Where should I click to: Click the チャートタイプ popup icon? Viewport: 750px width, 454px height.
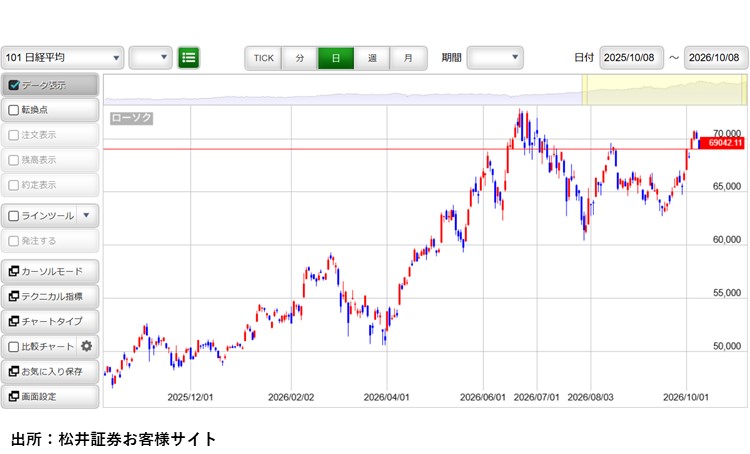[14, 321]
